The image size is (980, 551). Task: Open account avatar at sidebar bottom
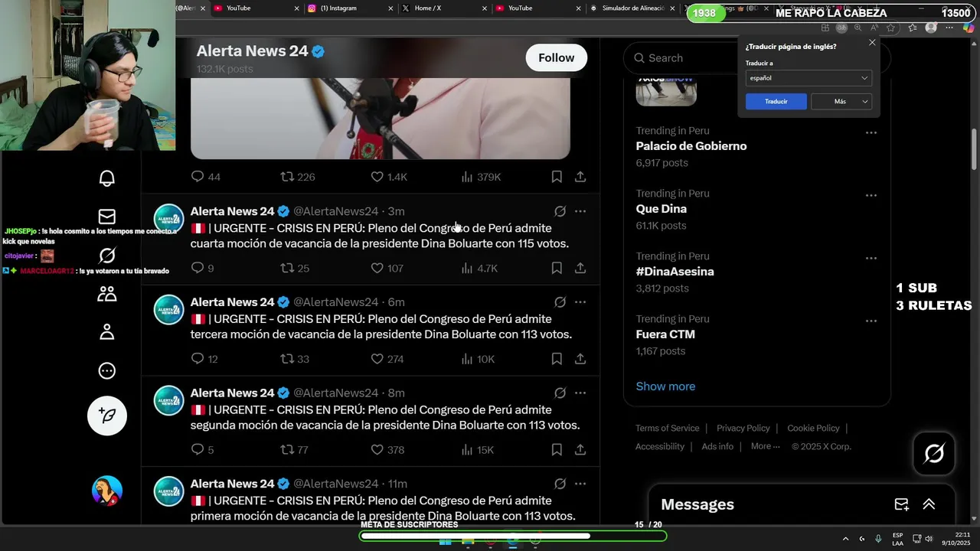pyautogui.click(x=107, y=491)
